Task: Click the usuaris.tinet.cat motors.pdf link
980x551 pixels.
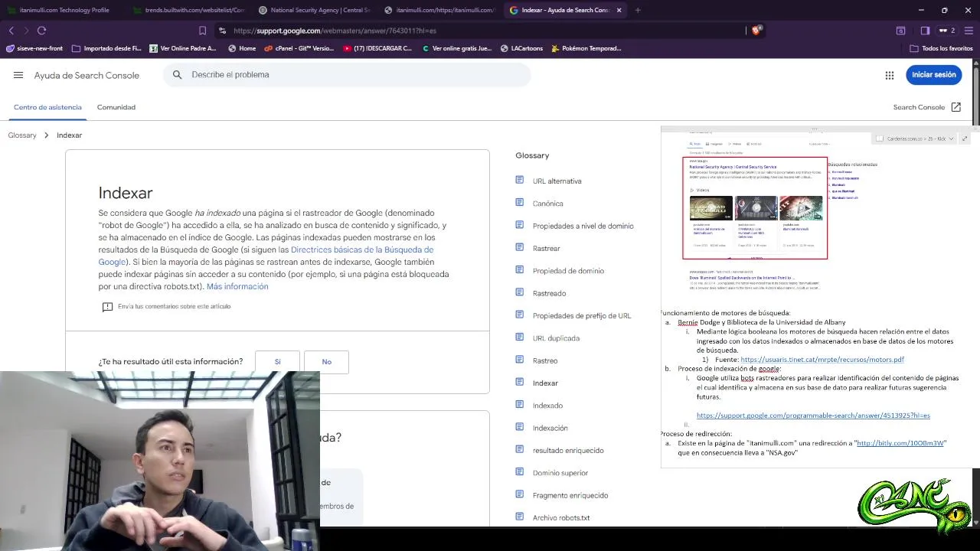Action: point(822,360)
